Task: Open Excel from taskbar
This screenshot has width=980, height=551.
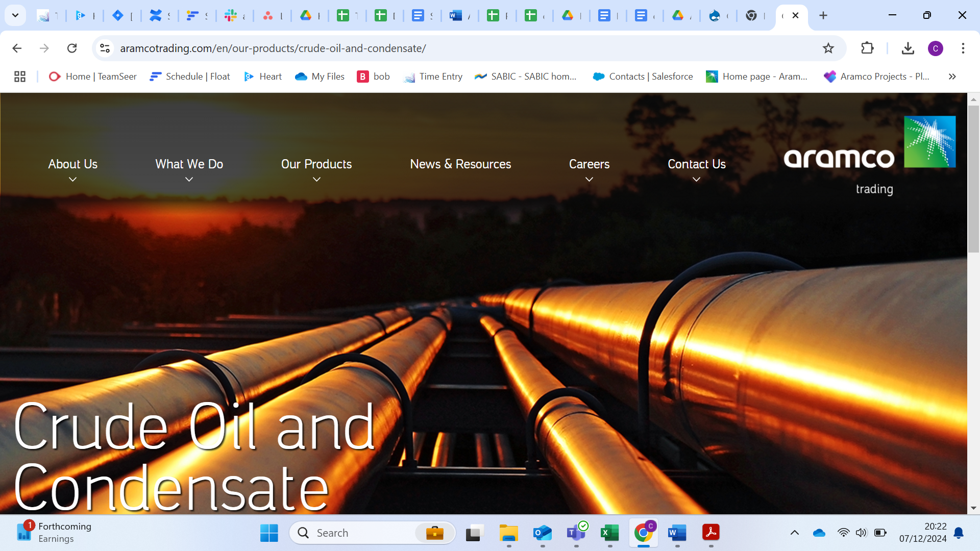Action: (x=609, y=533)
